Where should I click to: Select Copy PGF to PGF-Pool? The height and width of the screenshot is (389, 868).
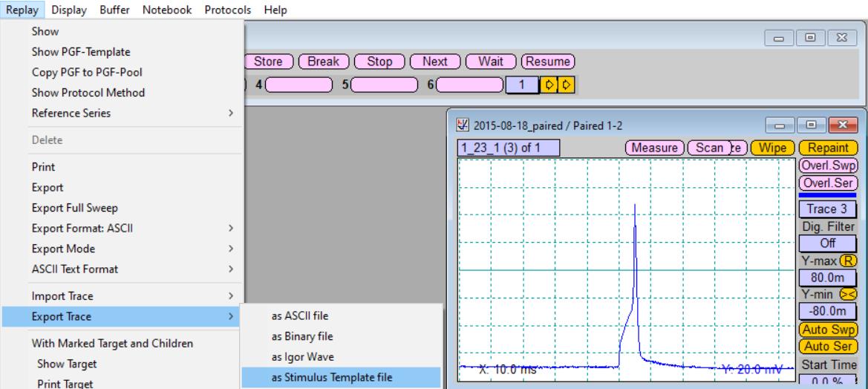pyautogui.click(x=123, y=72)
